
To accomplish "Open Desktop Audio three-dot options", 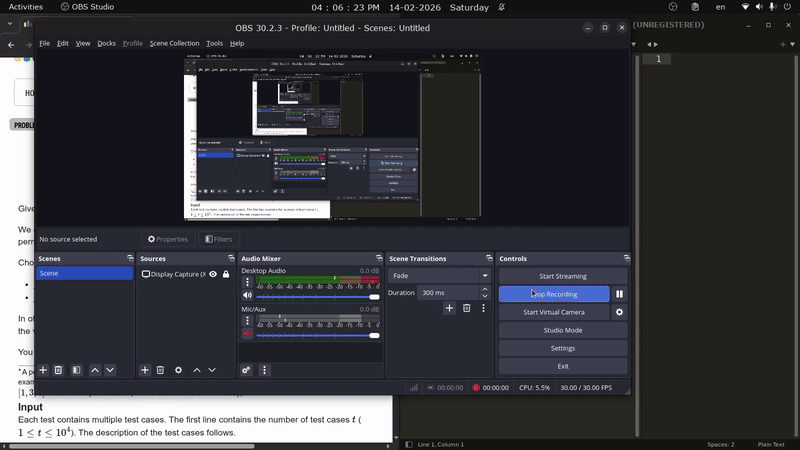I will [247, 282].
